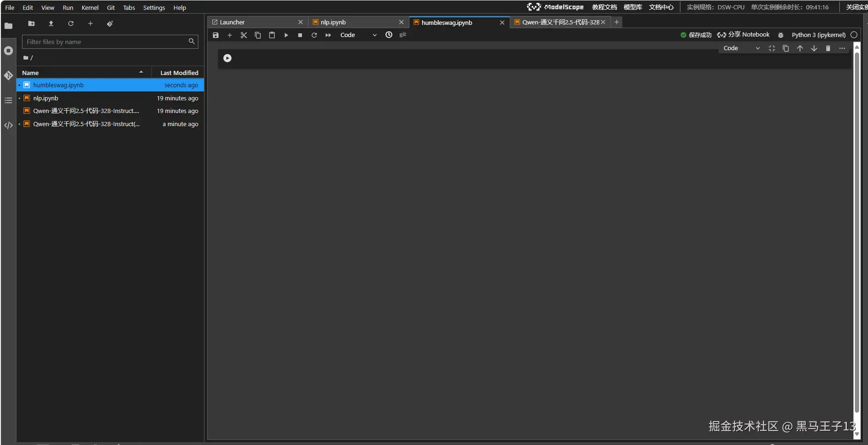
Task: Open the cell toolbar Code type dropdown
Action: pos(741,48)
